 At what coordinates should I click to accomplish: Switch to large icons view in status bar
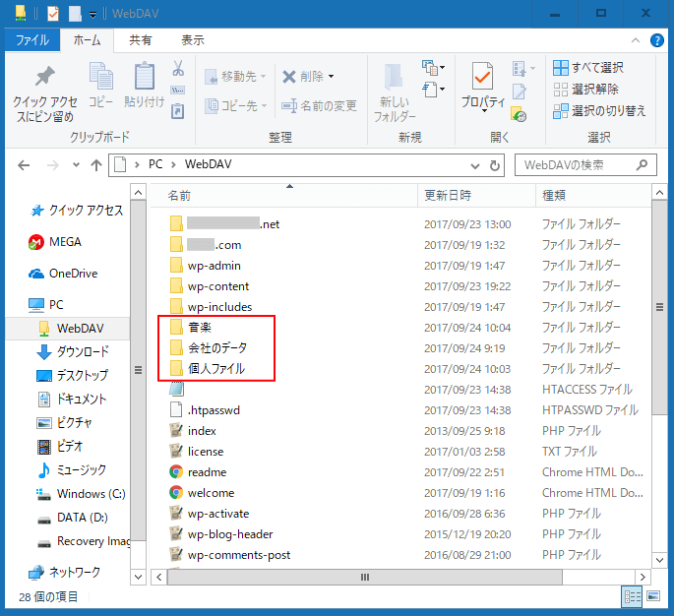click(x=652, y=596)
